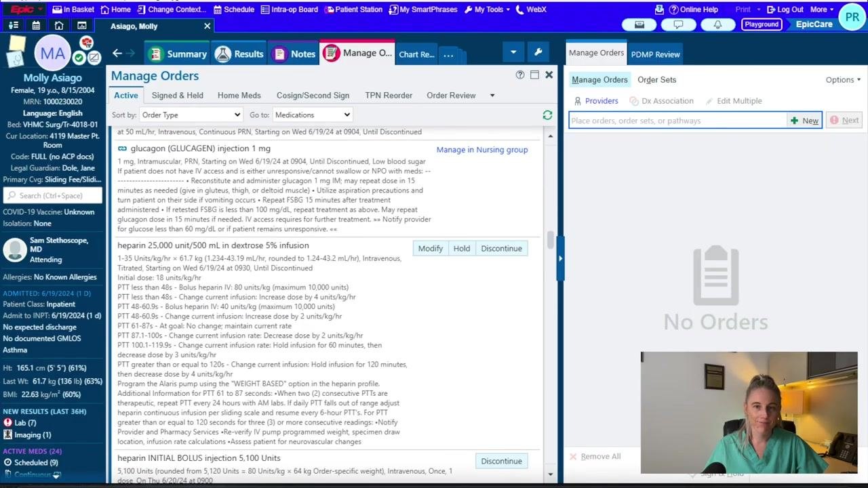Switch to the Summary activity tab
868x488 pixels.
(178, 54)
